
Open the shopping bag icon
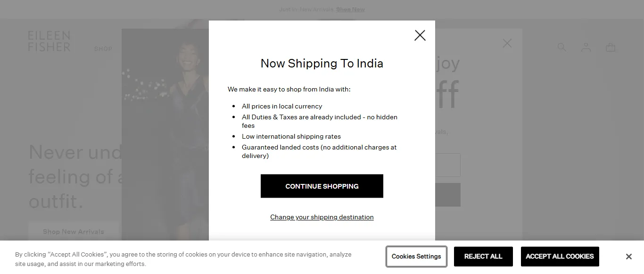(x=611, y=47)
